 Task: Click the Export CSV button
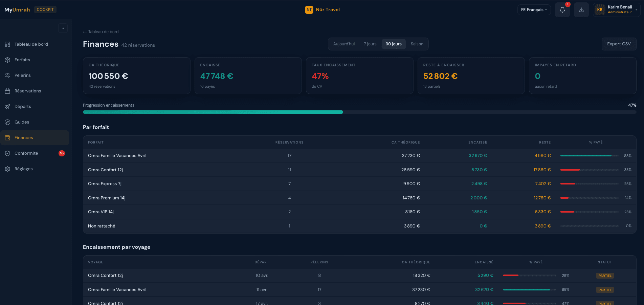click(619, 44)
